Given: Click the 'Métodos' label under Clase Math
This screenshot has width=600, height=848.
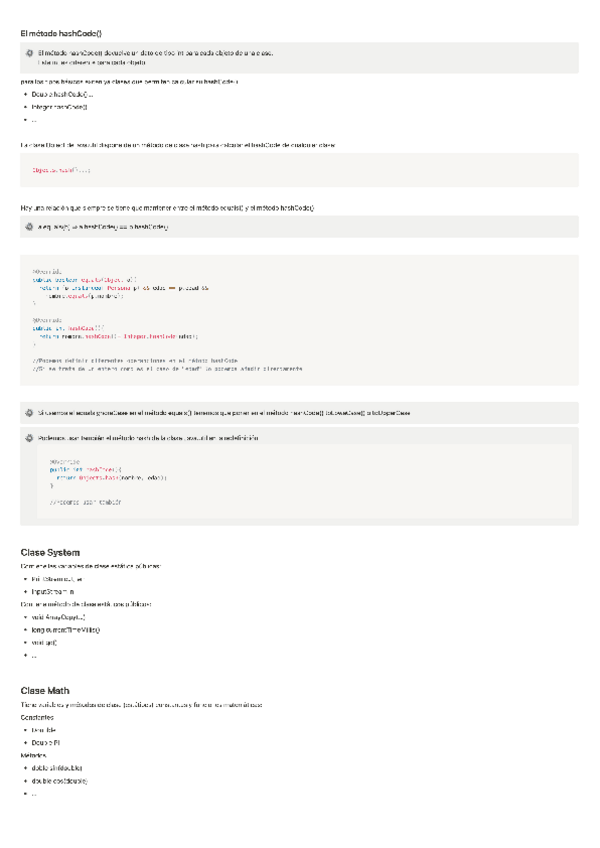Looking at the screenshot, I should [34, 755].
